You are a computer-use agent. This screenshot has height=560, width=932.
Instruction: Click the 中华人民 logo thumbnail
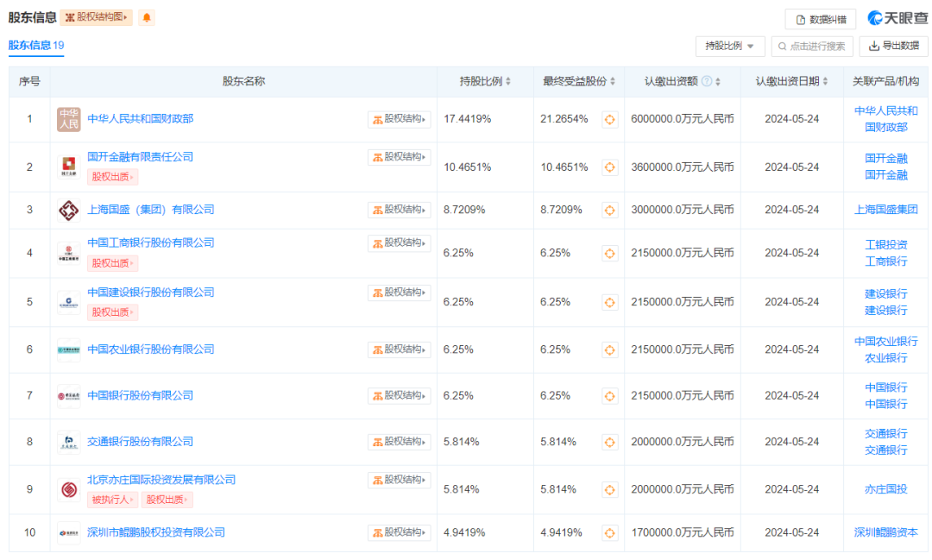click(x=68, y=119)
